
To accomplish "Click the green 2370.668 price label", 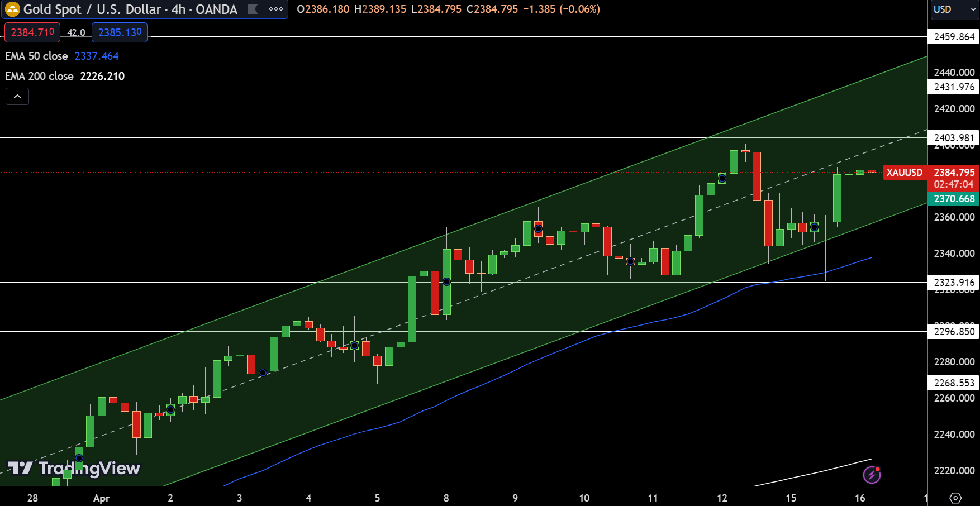I will (954, 199).
